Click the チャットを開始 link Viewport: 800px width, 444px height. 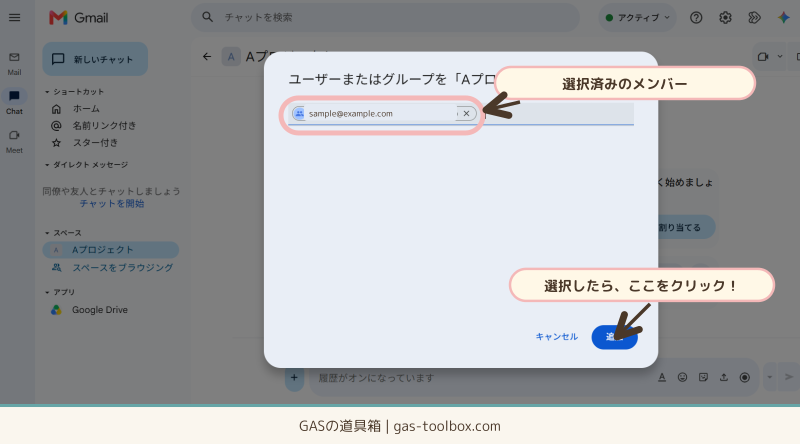(112, 204)
